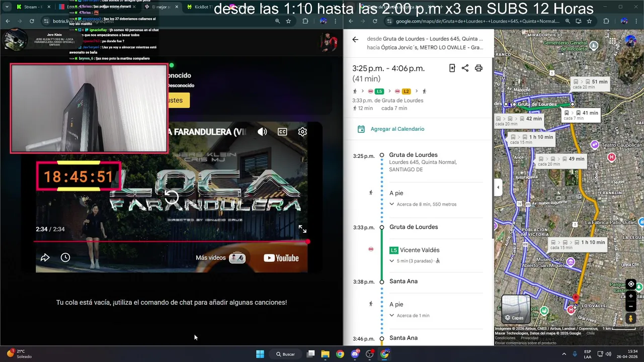
Task: Open the Windows Start menu
Action: tap(260, 354)
